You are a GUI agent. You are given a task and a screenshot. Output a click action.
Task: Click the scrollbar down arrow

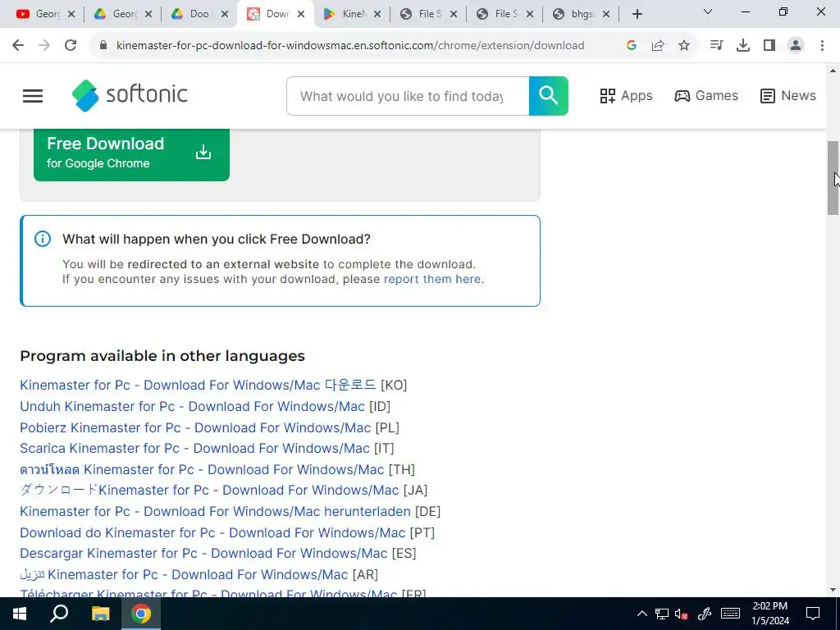(833, 590)
